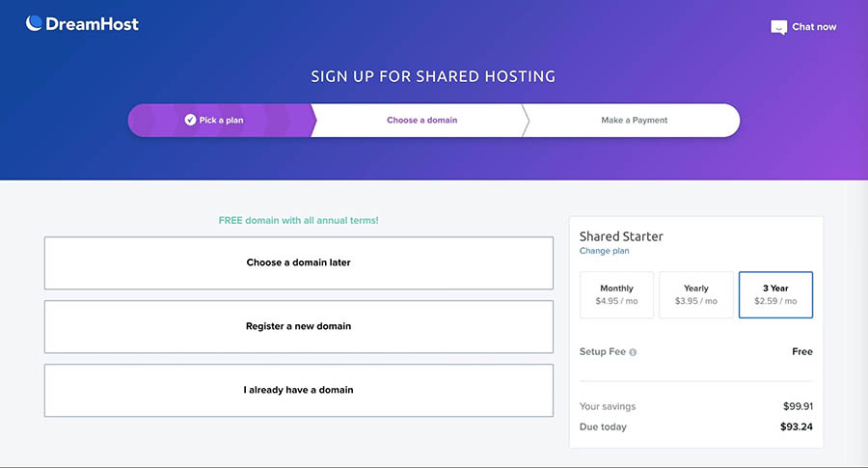Select the Yearly $3.95 billing option
Screen dimensions: 868x468
coord(695,294)
